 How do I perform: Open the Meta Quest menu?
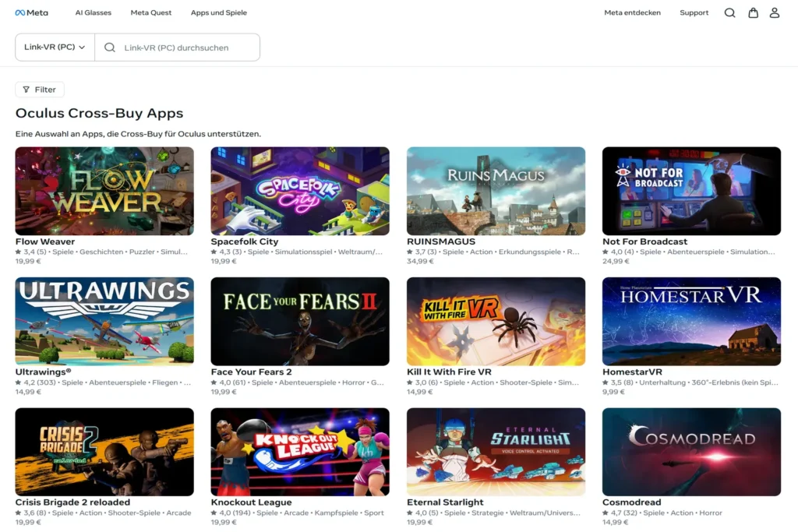[151, 12]
